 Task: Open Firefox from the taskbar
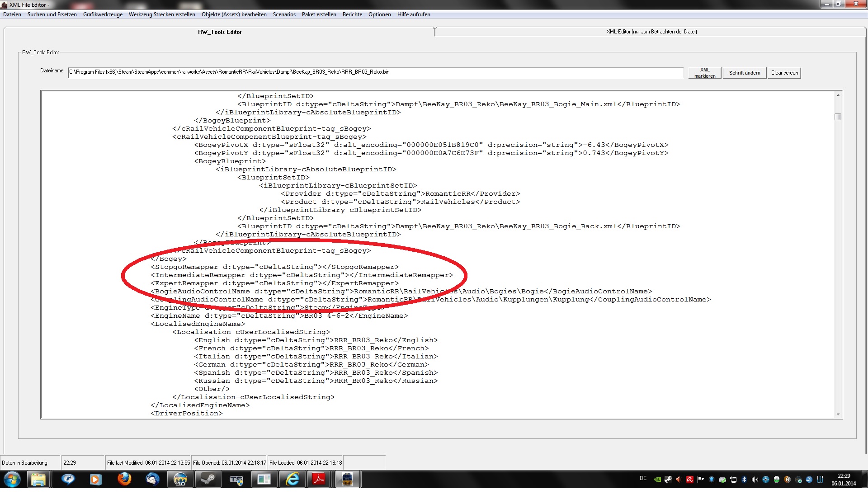124,479
